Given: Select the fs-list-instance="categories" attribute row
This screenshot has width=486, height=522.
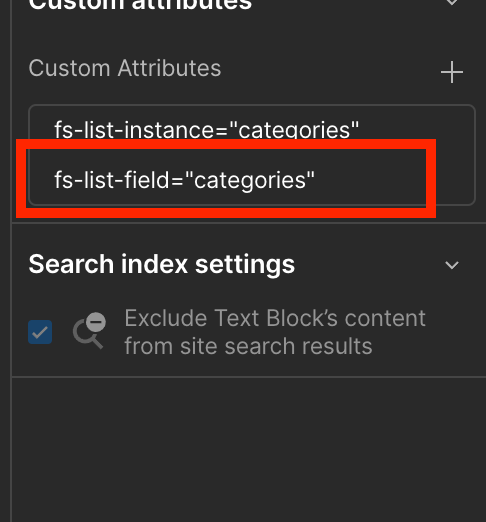Looking at the screenshot, I should (x=252, y=127).
